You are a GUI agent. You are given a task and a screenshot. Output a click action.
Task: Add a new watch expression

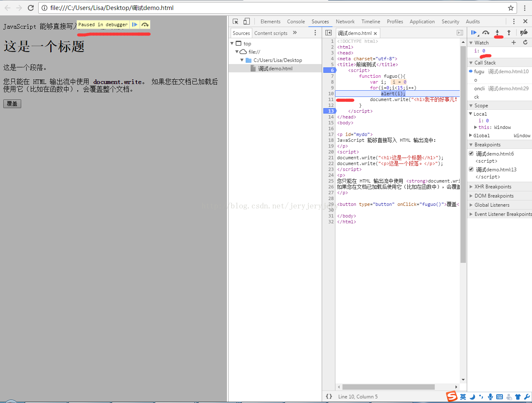tap(514, 42)
